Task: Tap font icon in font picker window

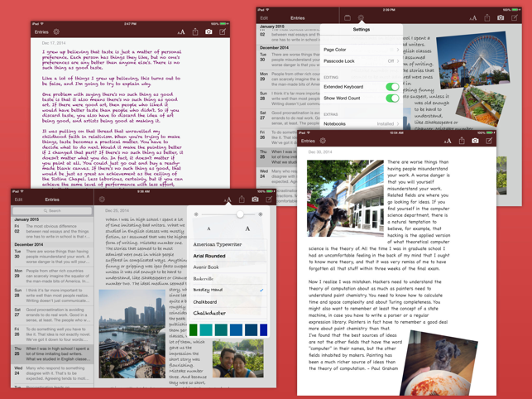Action: pos(228,199)
